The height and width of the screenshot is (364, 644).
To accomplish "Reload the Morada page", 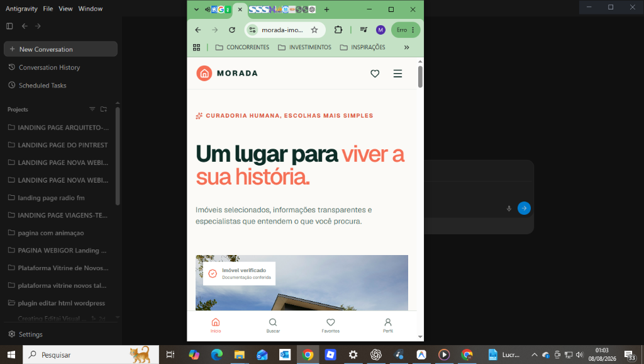I will point(232,30).
